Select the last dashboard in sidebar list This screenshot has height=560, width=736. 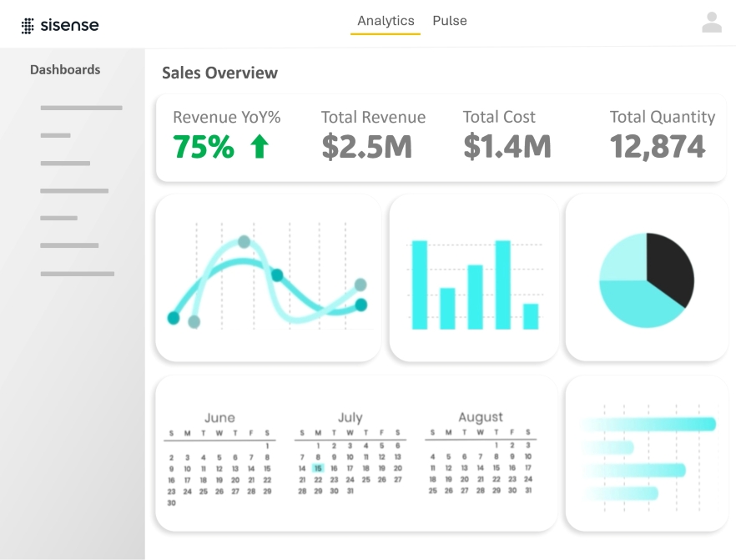pos(77,274)
